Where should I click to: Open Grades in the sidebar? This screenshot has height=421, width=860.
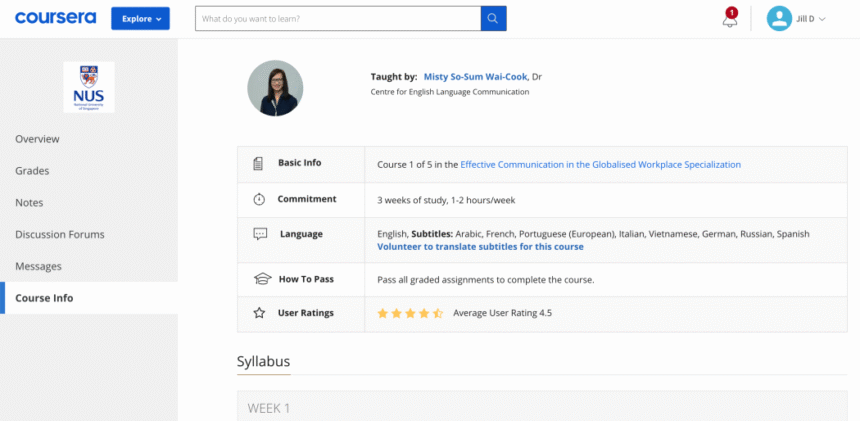click(32, 171)
